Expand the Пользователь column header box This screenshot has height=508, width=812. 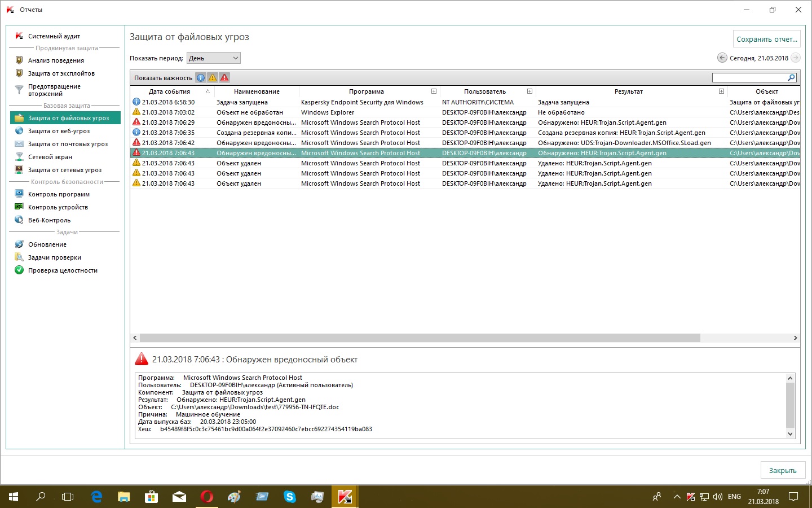(529, 91)
